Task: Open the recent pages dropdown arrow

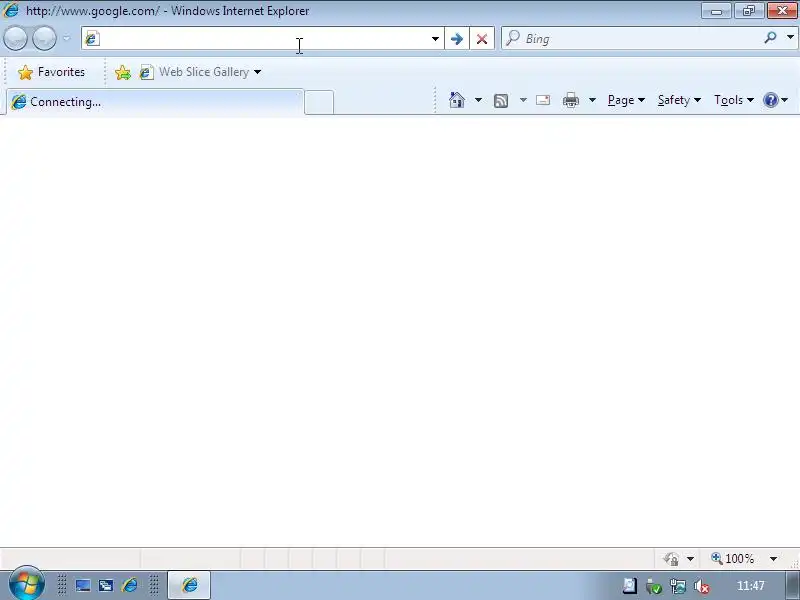Action: pos(67,38)
